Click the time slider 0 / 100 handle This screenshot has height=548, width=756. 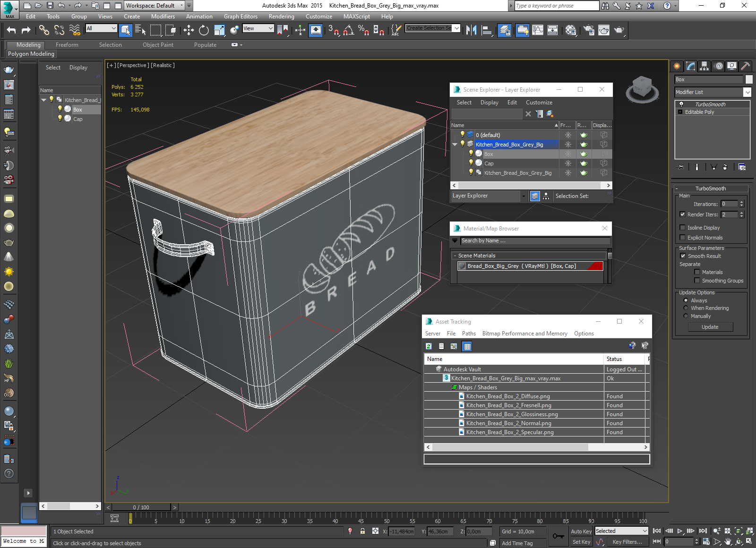point(141,507)
